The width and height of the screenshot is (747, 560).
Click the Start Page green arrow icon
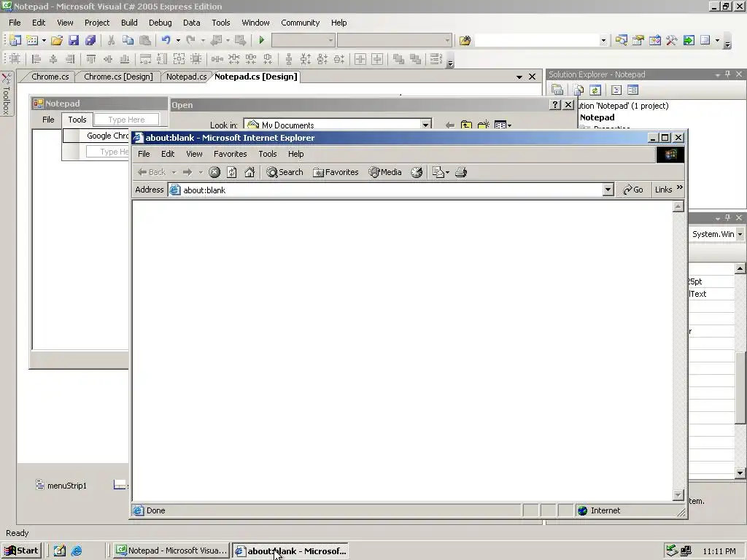[689, 40]
